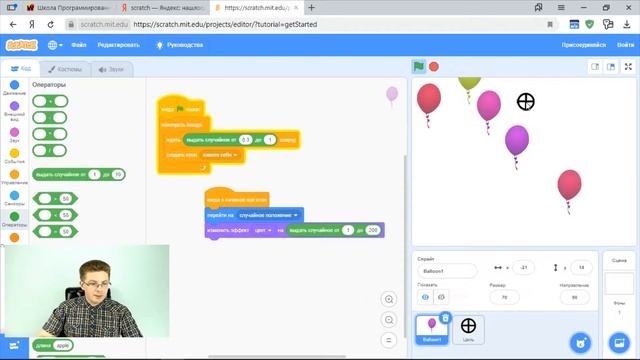Select the Звук blocks category

(x=14, y=135)
